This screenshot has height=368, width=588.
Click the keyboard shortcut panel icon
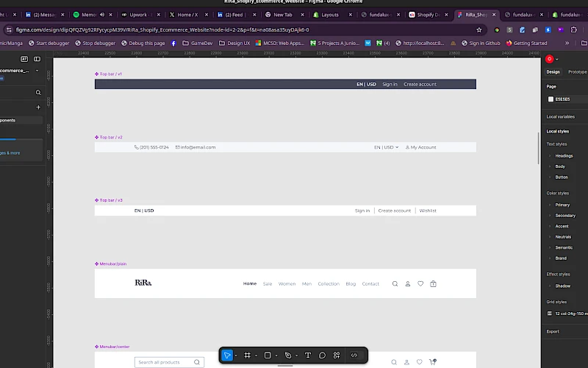(24, 59)
